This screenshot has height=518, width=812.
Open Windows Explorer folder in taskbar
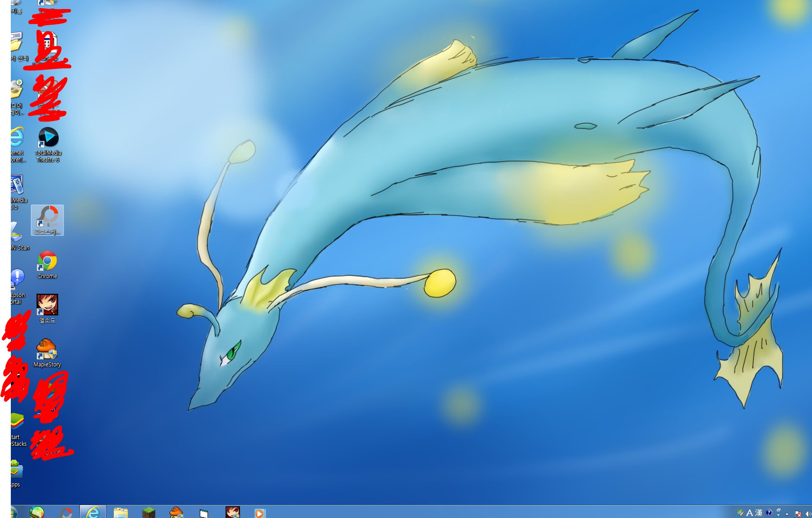coord(120,513)
